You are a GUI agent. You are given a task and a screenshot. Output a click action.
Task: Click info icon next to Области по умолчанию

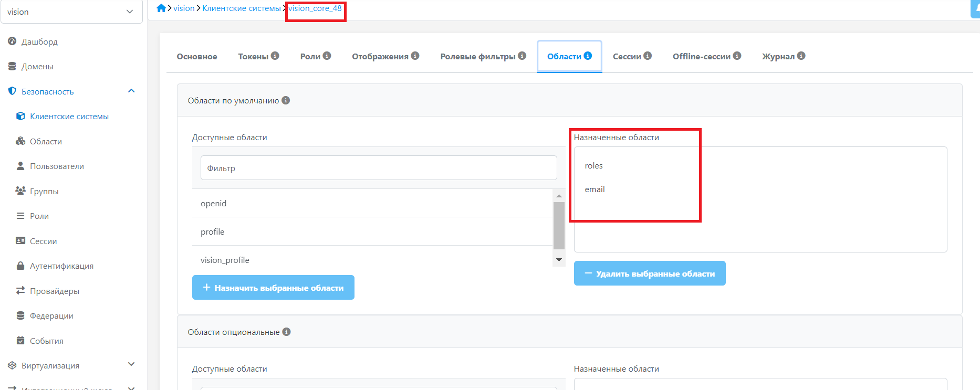pyautogui.click(x=286, y=100)
